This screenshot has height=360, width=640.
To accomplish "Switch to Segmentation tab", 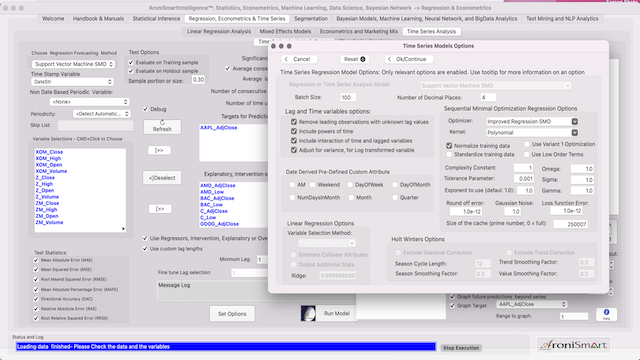I will (311, 19).
